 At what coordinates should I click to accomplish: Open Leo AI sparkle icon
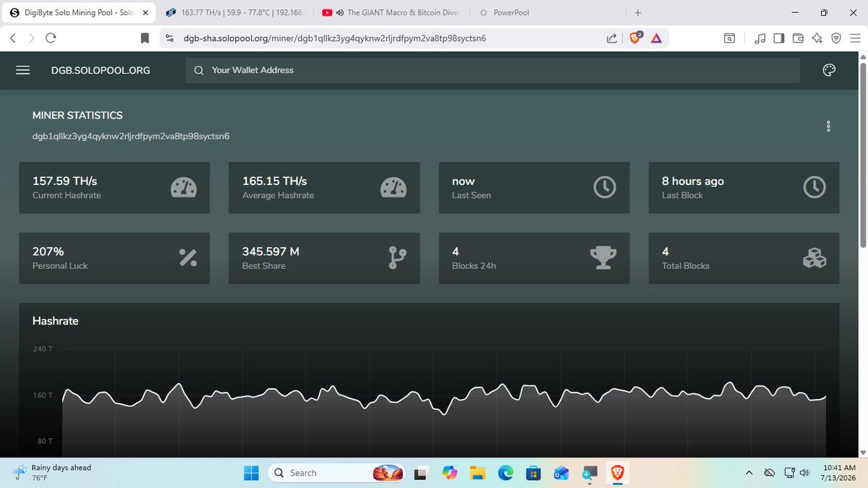tap(817, 38)
